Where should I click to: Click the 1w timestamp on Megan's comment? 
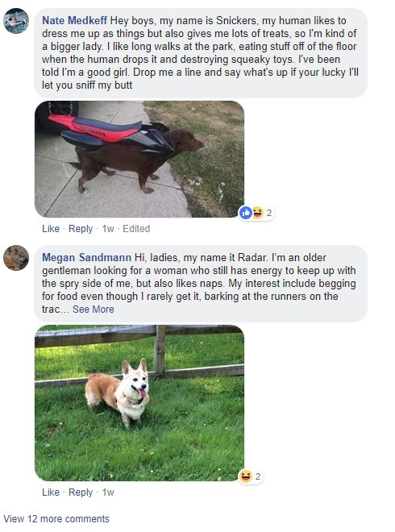pyautogui.click(x=108, y=492)
